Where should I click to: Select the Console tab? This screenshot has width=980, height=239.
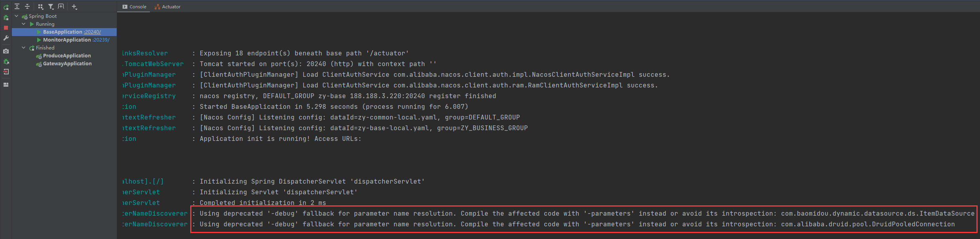pyautogui.click(x=136, y=6)
